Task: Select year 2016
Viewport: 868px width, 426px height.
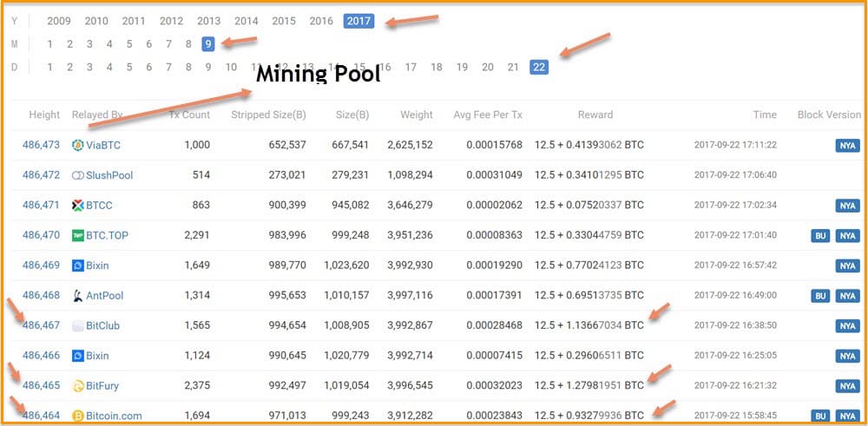Action: pos(321,21)
